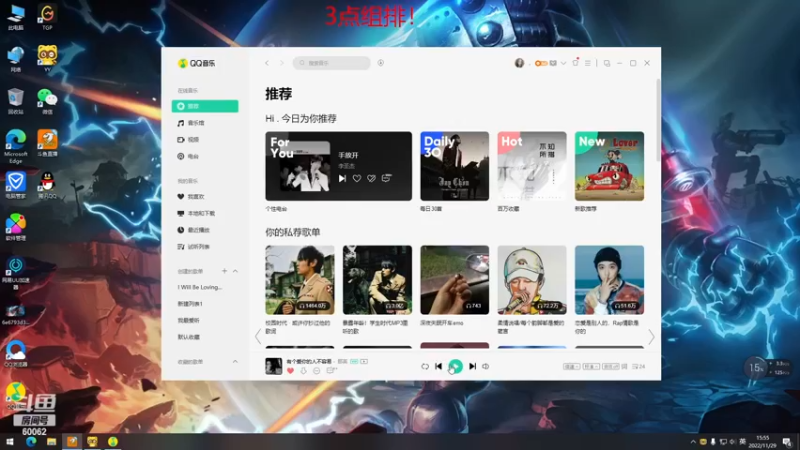Click the green play/pause button
The height and width of the screenshot is (450, 800).
tap(456, 366)
